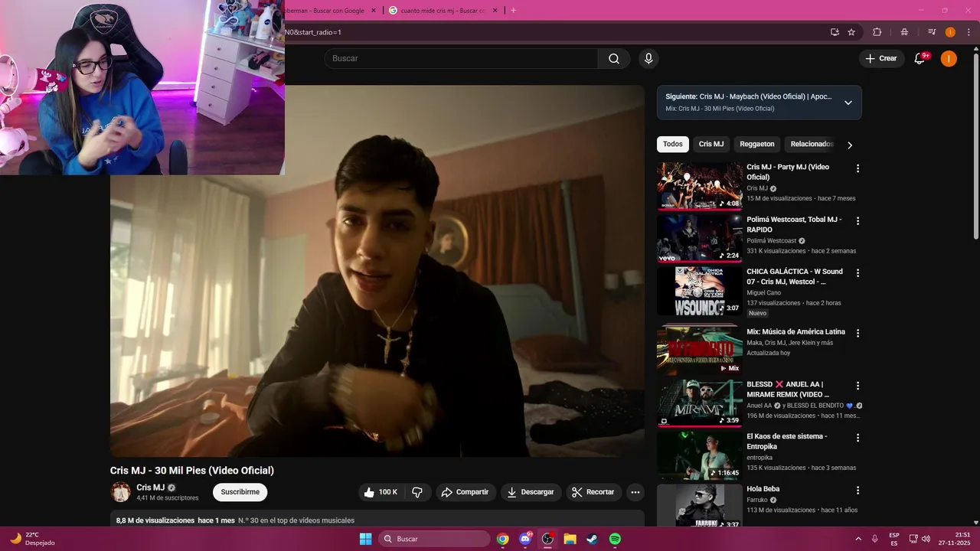
Task: Click the Crear button
Action: point(881,59)
